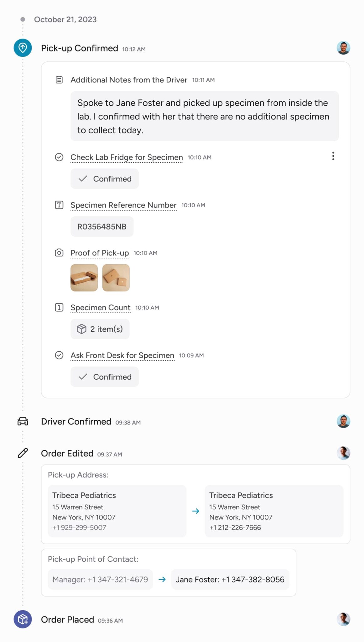Click the camera icon beside Proof of Pick-up
The width and height of the screenshot is (364, 642).
(x=59, y=253)
